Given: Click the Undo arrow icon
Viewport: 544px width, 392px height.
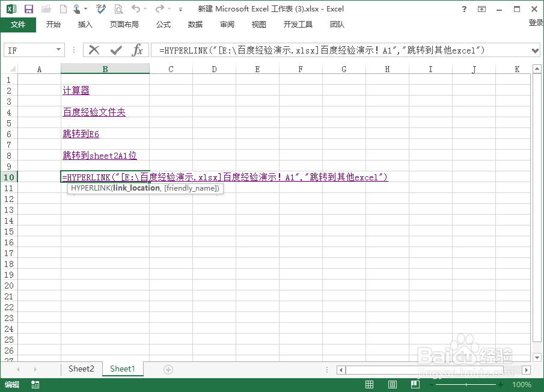Looking at the screenshot, I should [136, 8].
